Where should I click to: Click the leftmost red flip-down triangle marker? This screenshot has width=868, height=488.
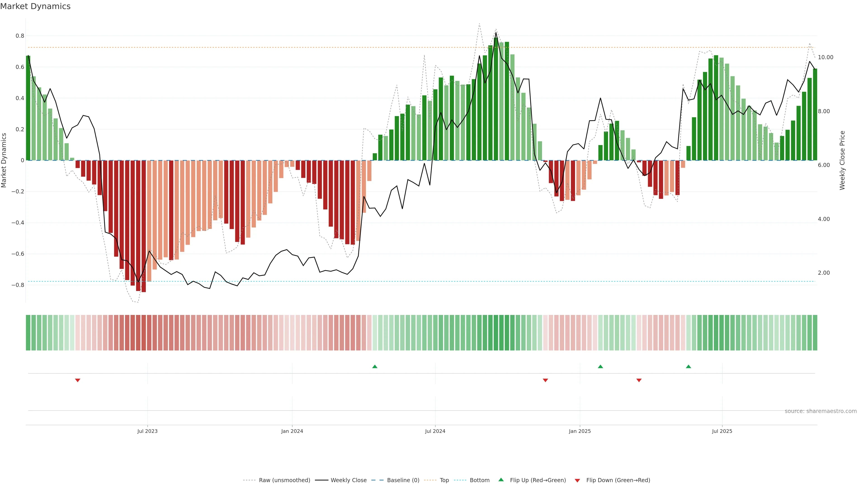[78, 380]
